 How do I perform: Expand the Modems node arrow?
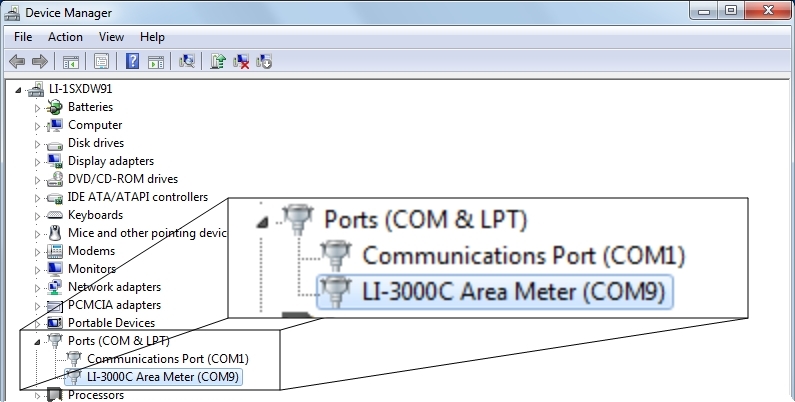pos(38,252)
